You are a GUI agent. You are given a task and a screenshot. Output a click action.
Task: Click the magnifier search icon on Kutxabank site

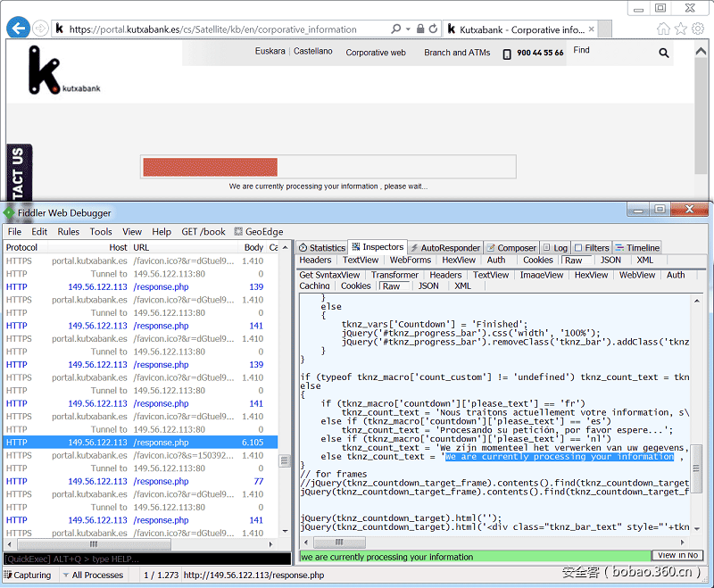click(664, 53)
